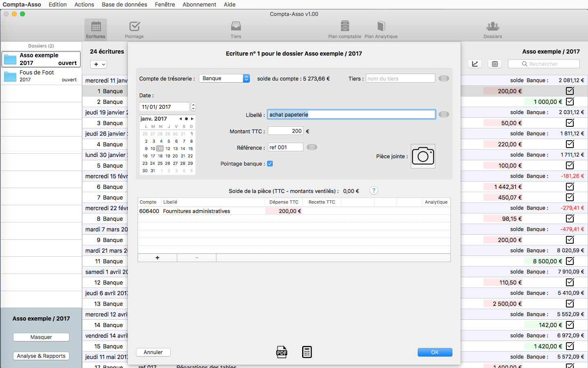Toggle pointage checkbox for 8 500,00 € row
588x368 pixels.
(570, 261)
